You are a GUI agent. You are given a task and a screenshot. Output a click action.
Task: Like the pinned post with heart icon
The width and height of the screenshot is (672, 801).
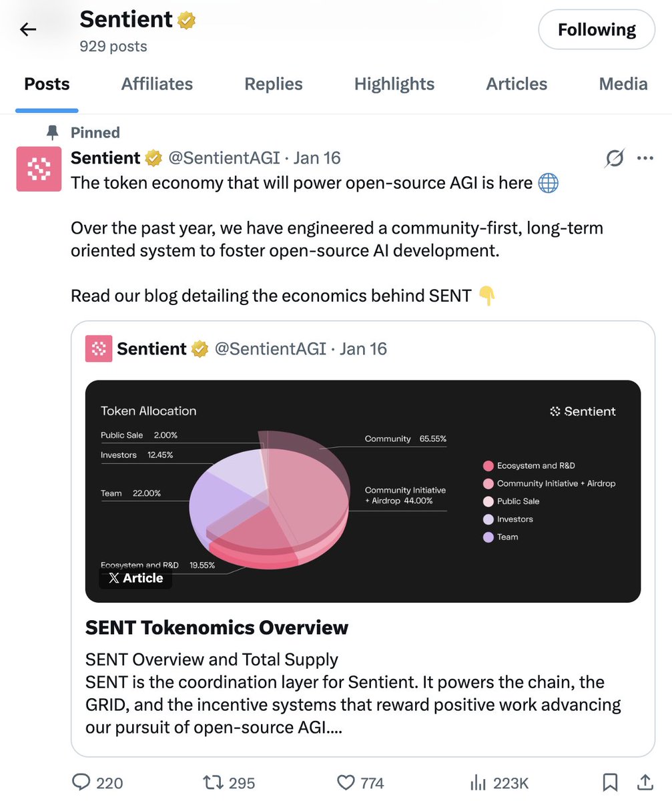[x=345, y=782]
